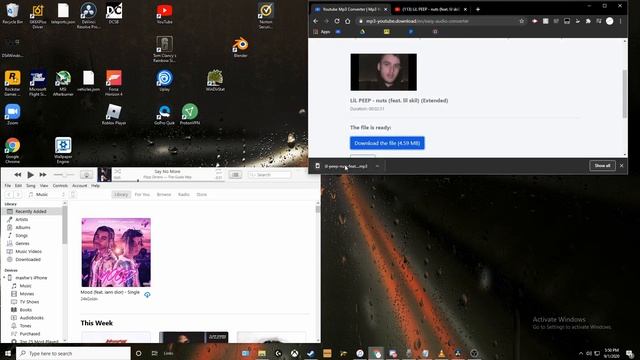Click the Download the file (4.59 MB) button

tap(387, 143)
